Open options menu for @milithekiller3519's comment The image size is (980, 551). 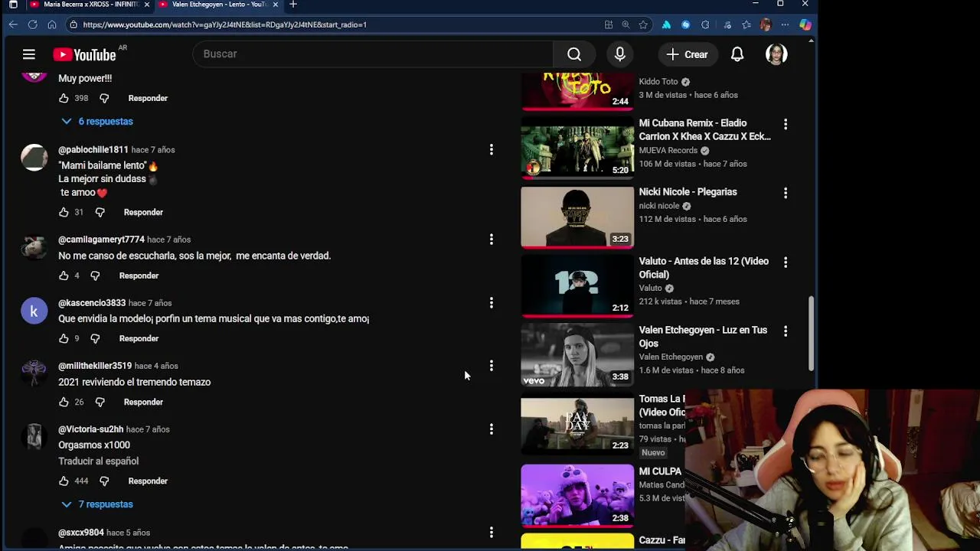tap(492, 366)
